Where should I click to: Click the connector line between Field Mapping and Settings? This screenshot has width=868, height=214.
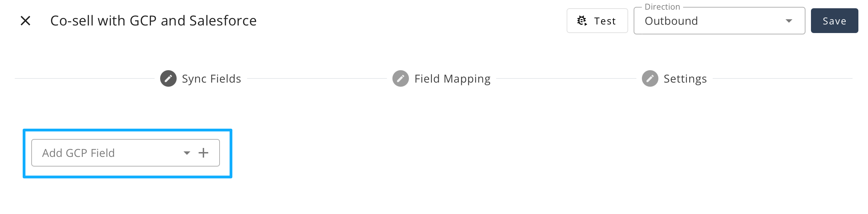566,78
